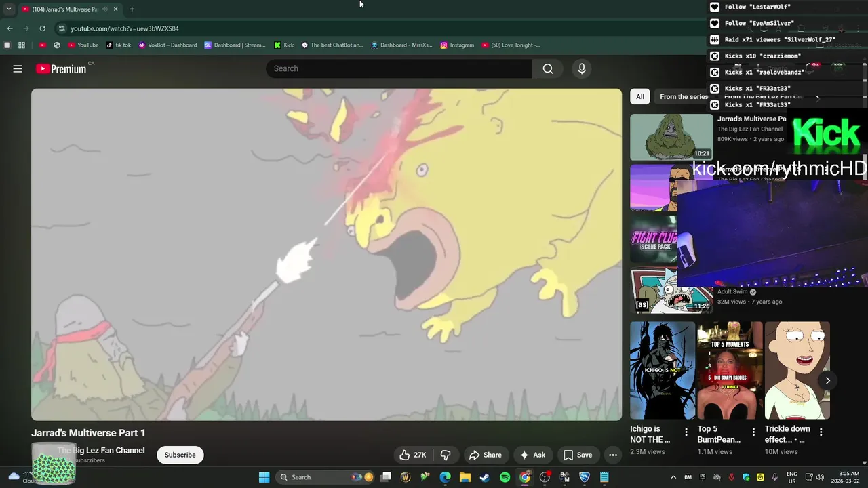Open Spotify from the taskbar
The width and height of the screenshot is (868, 488).
(x=505, y=477)
